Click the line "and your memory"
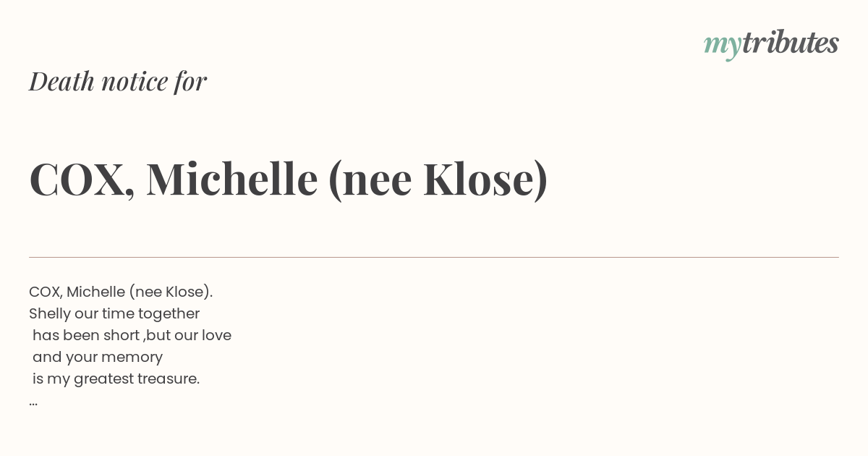This screenshot has height=456, width=868. click(98, 358)
